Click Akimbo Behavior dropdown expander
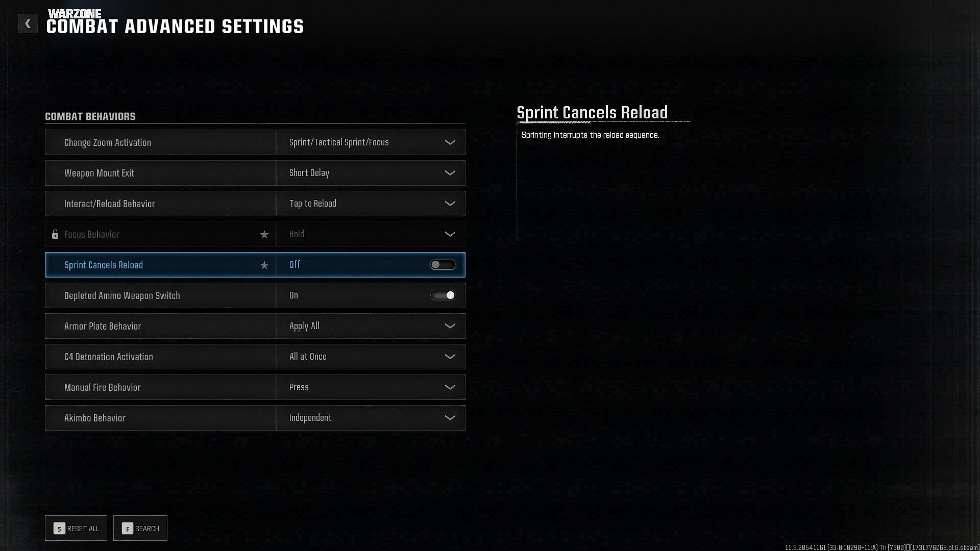The height and width of the screenshot is (551, 980). pyautogui.click(x=450, y=417)
